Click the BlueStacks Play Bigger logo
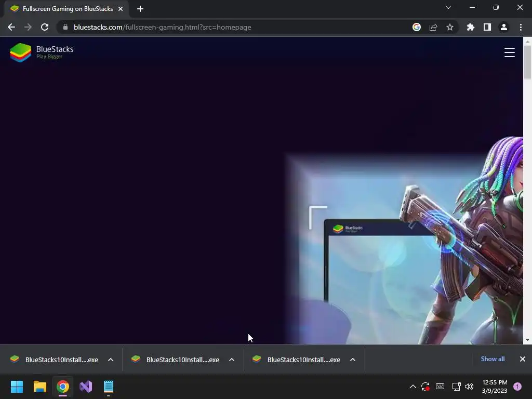The height and width of the screenshot is (399, 532). coord(42,52)
